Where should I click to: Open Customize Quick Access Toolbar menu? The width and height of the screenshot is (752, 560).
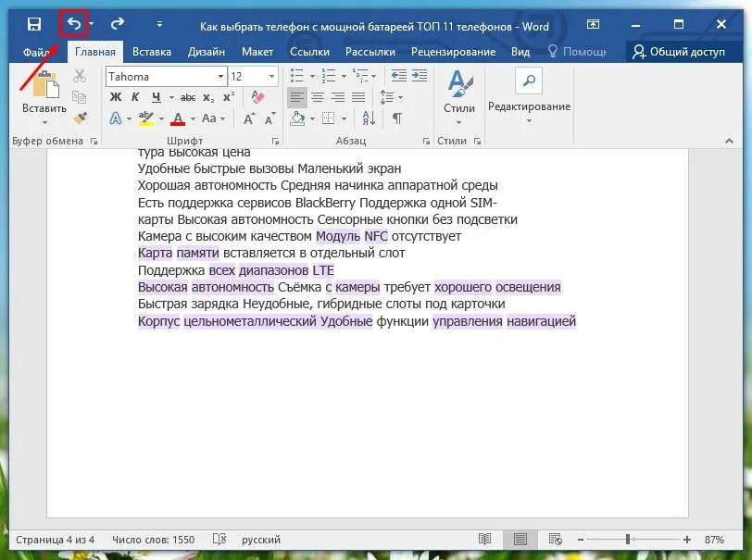[159, 24]
